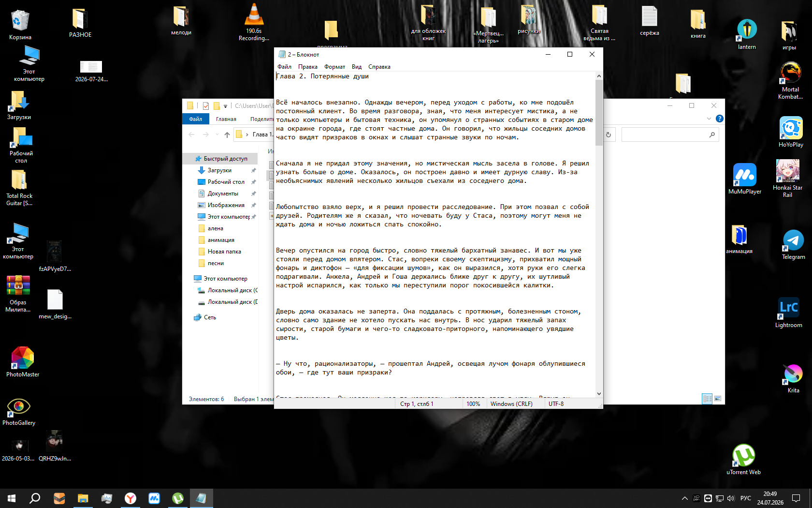Expand the Быстрый доступ tree node
Viewport: 812px width, 508px height.
pyautogui.click(x=188, y=159)
